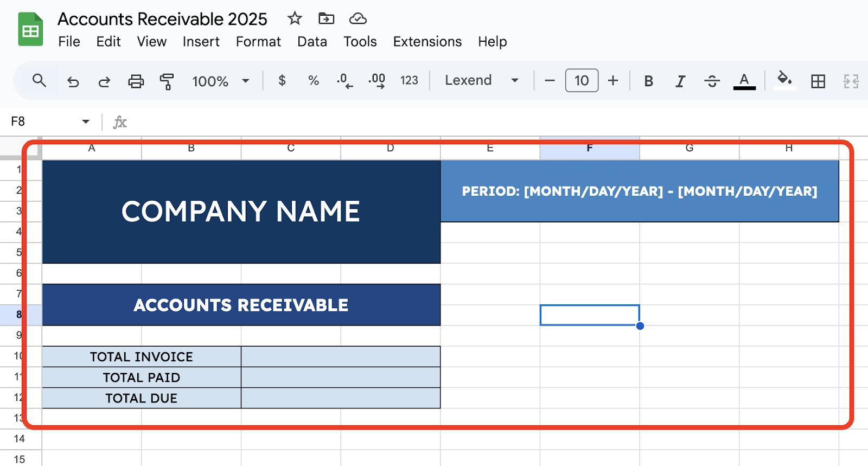Click the search magnifier icon in toolbar
Image resolution: width=868 pixels, height=466 pixels.
click(39, 81)
